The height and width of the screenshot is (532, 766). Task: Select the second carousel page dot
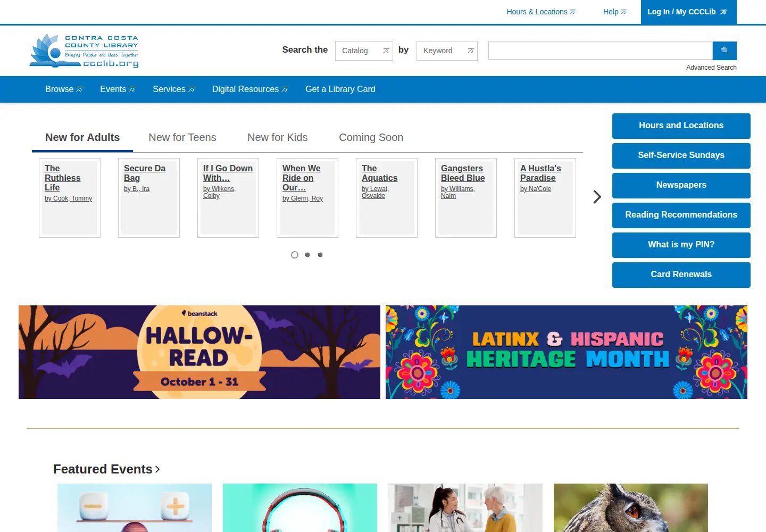coord(307,255)
